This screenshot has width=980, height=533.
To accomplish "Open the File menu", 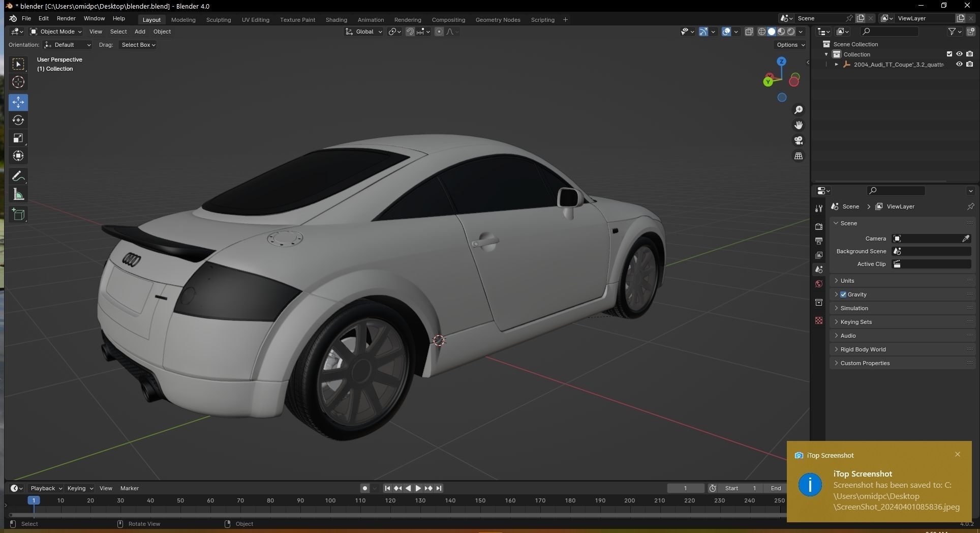I will 26,18.
